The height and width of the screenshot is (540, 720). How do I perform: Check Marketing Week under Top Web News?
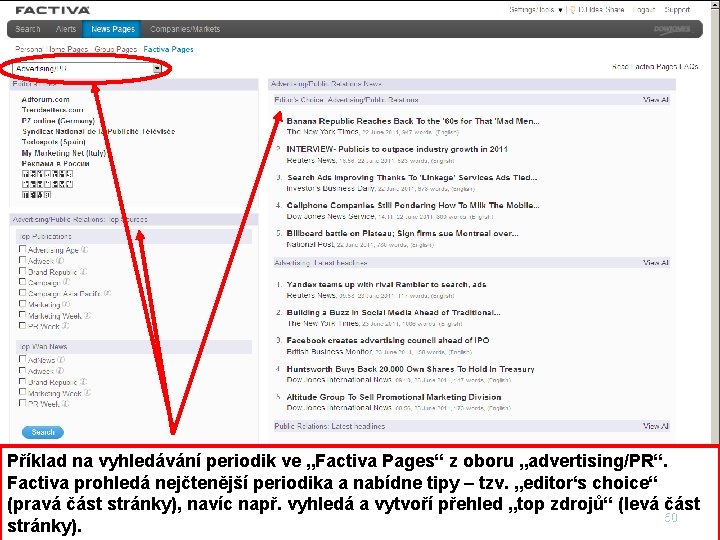[22, 392]
